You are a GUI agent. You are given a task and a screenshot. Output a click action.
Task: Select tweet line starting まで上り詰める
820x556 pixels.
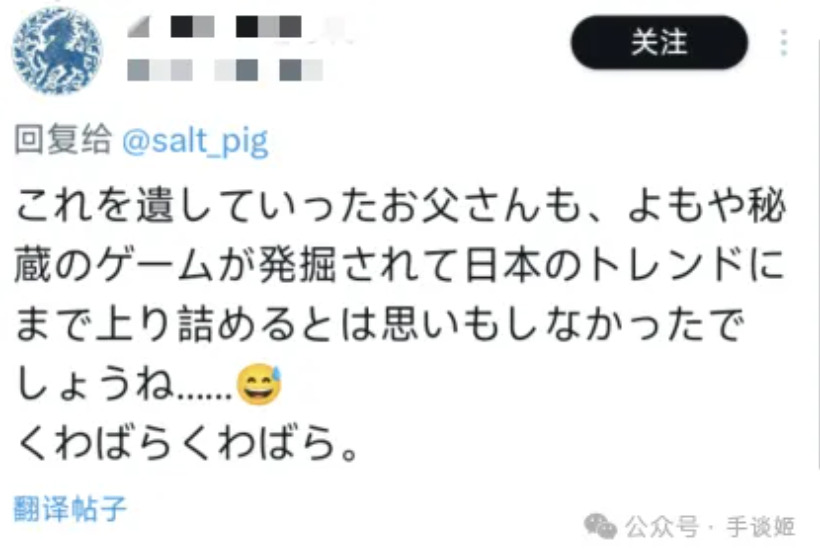point(380,324)
